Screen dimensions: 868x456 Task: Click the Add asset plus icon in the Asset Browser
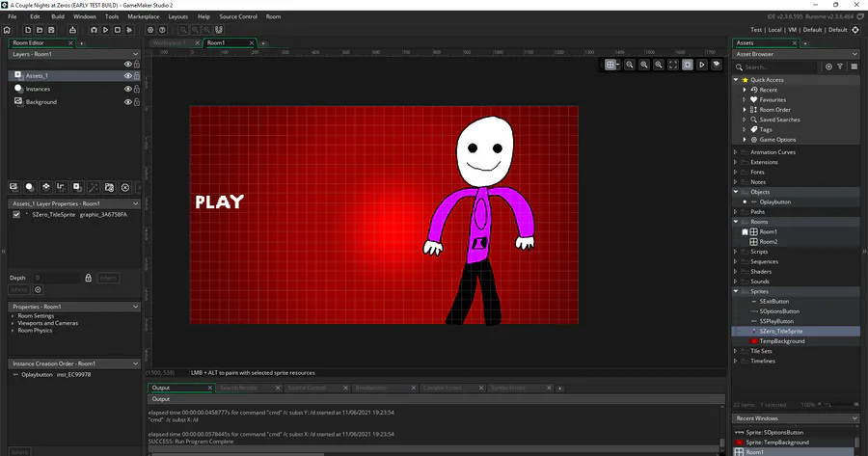827,67
